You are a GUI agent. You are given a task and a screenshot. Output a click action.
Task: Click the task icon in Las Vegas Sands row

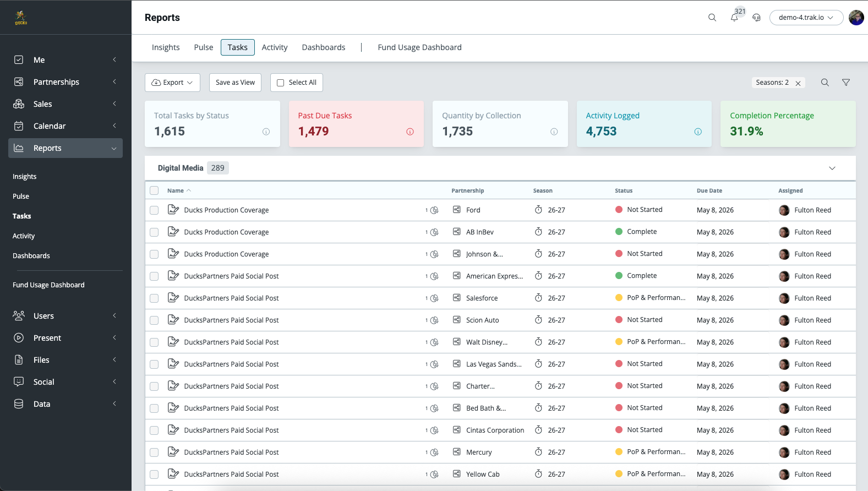(173, 364)
